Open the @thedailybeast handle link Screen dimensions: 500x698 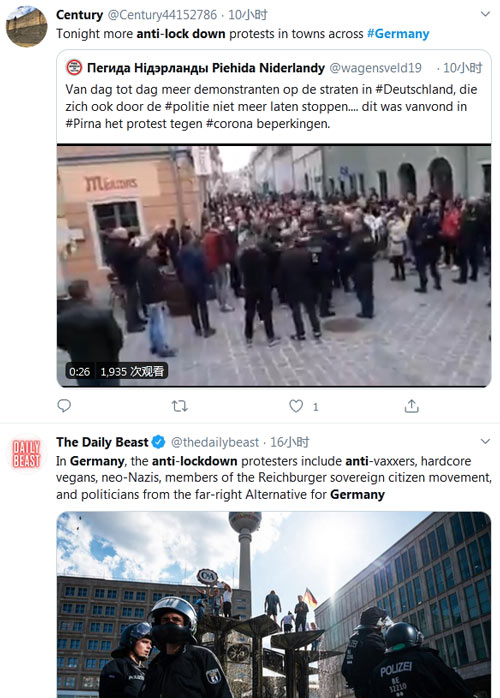point(215,442)
